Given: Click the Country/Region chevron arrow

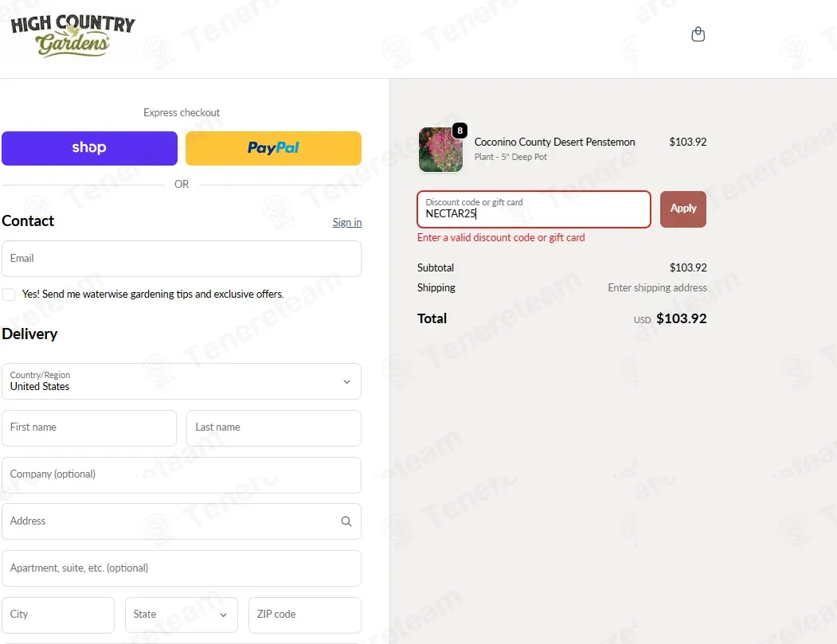Looking at the screenshot, I should click(346, 381).
